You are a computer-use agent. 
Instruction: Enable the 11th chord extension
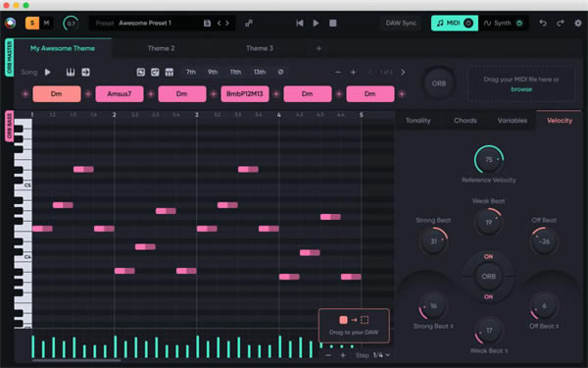click(x=235, y=72)
